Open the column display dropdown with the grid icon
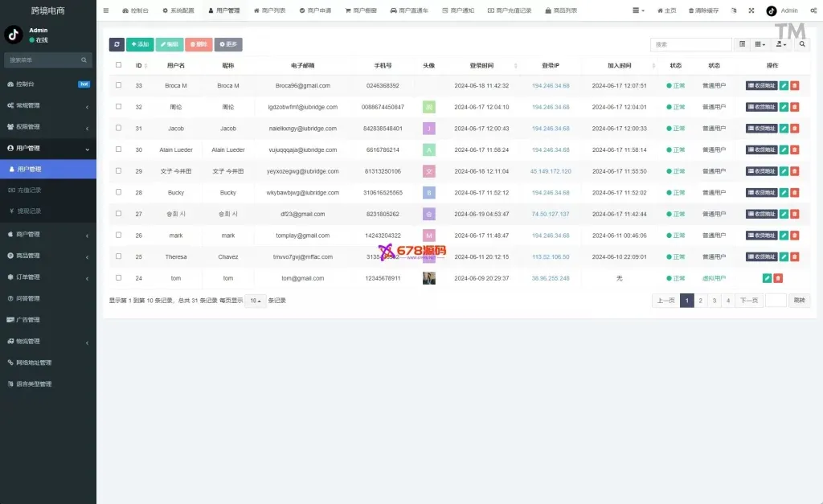Viewport: 823px width, 504px height. click(760, 45)
